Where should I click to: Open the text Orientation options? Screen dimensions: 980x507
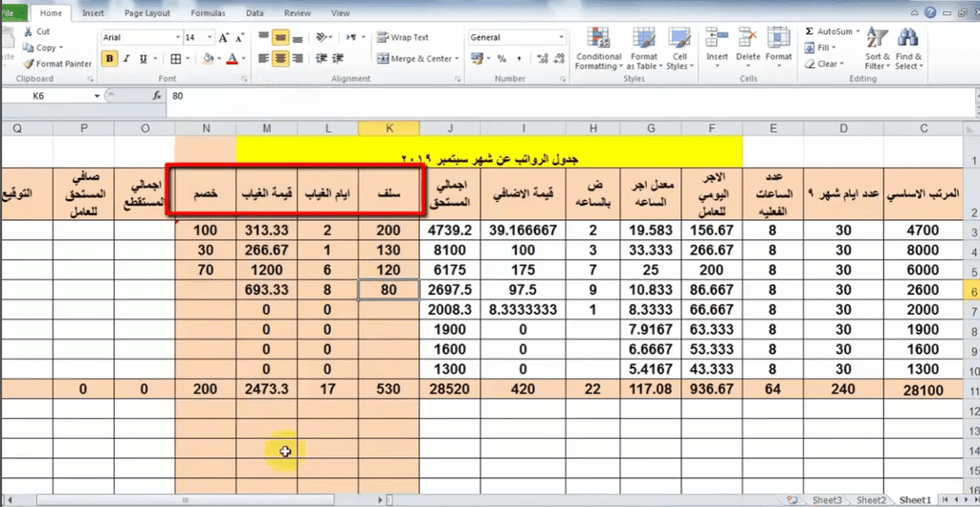click(x=323, y=37)
